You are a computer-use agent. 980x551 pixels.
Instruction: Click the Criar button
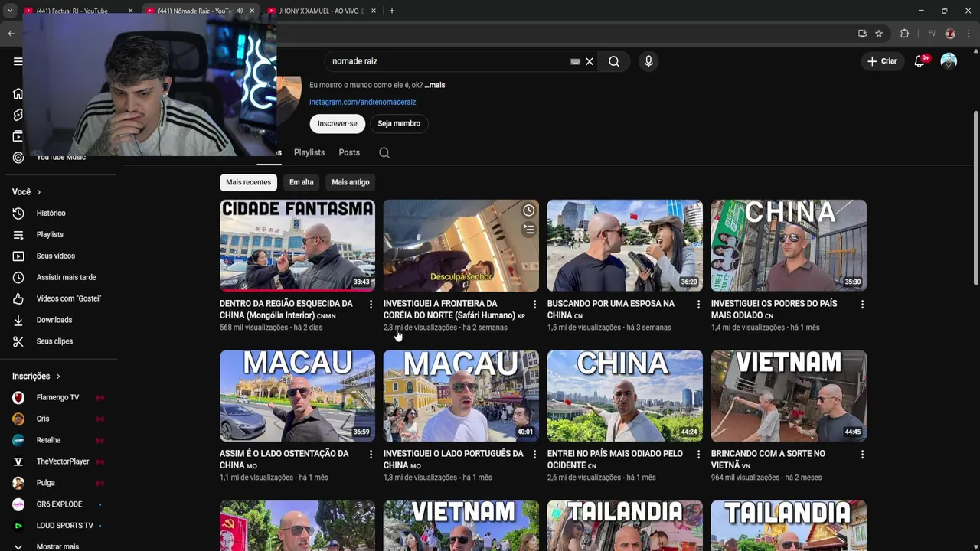882,61
